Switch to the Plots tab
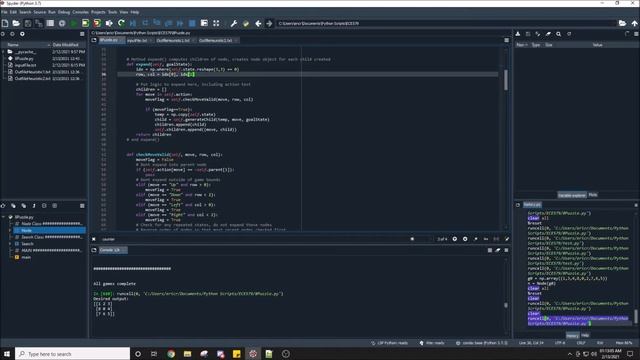The width and height of the screenshot is (640, 360). [x=593, y=195]
